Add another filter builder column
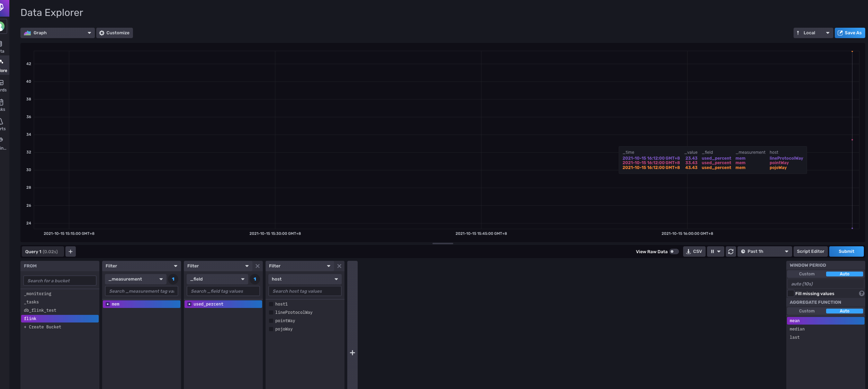The width and height of the screenshot is (868, 389). click(x=352, y=353)
